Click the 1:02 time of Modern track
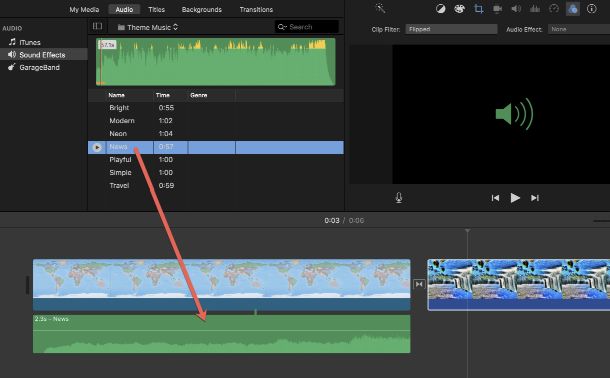 (x=165, y=121)
